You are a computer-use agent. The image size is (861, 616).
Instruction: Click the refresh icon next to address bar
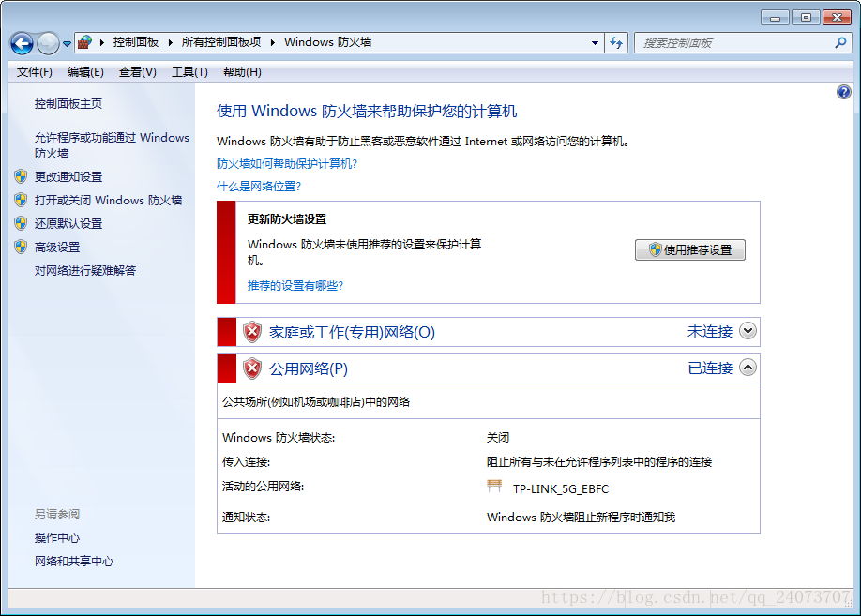click(616, 42)
